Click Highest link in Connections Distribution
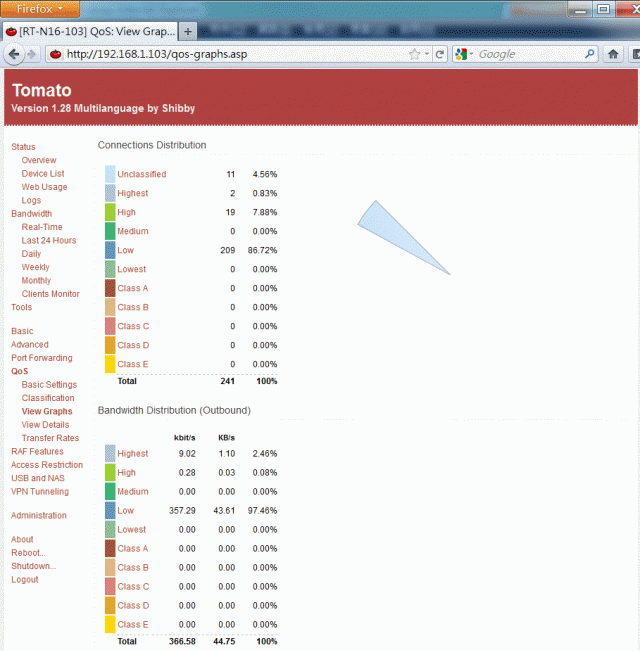Viewport: 640px width, 651px height. point(132,193)
